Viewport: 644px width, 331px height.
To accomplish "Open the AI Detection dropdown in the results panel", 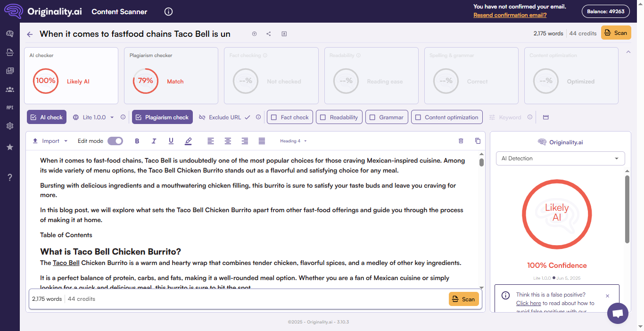I will (x=560, y=158).
